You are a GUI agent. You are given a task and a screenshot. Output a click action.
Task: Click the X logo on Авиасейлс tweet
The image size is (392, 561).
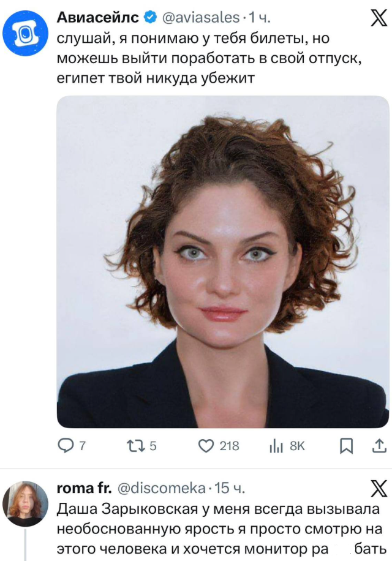coord(375,19)
